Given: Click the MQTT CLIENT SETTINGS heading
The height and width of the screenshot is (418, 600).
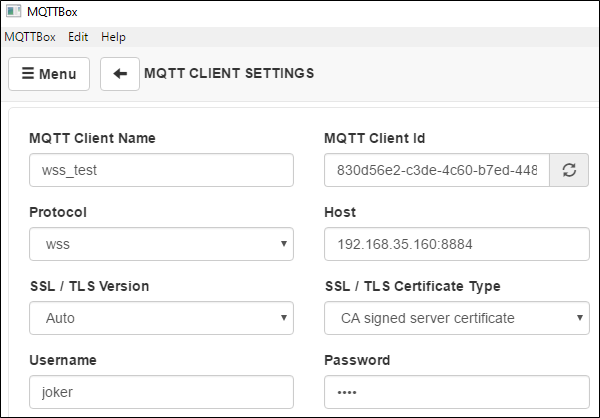Looking at the screenshot, I should [229, 73].
